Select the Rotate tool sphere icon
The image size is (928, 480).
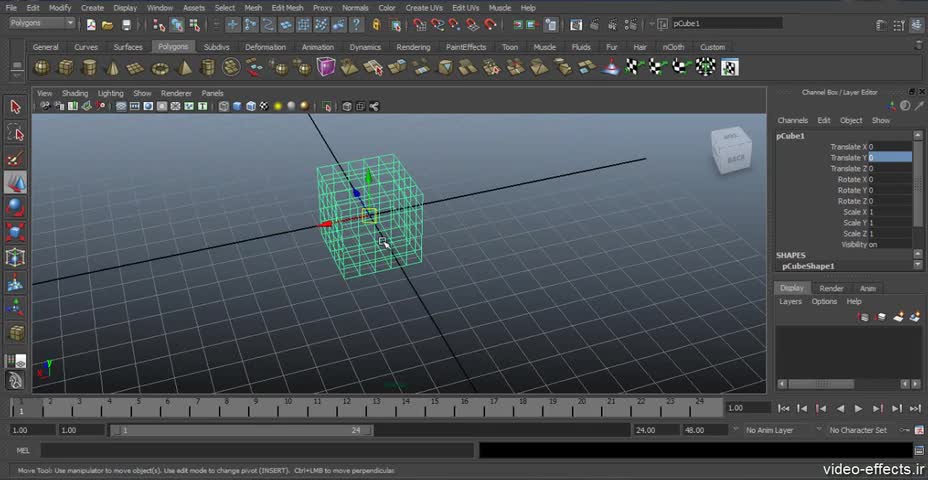15,208
